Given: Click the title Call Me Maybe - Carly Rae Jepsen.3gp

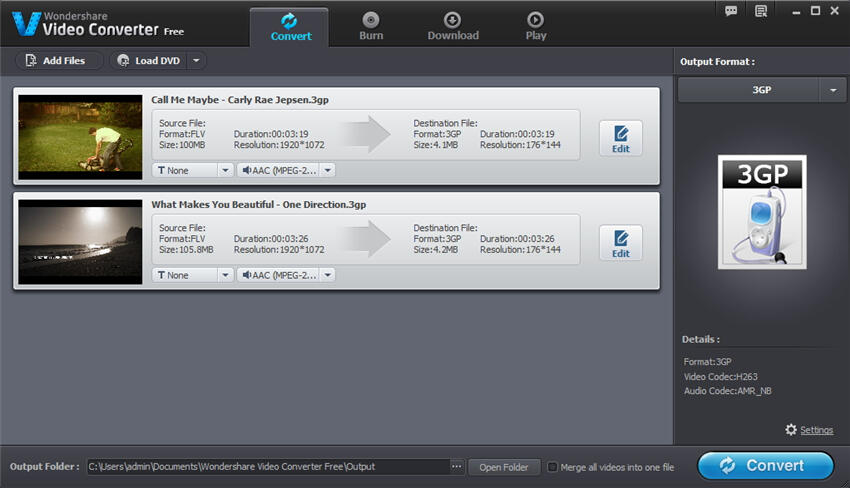Looking at the screenshot, I should 240,100.
